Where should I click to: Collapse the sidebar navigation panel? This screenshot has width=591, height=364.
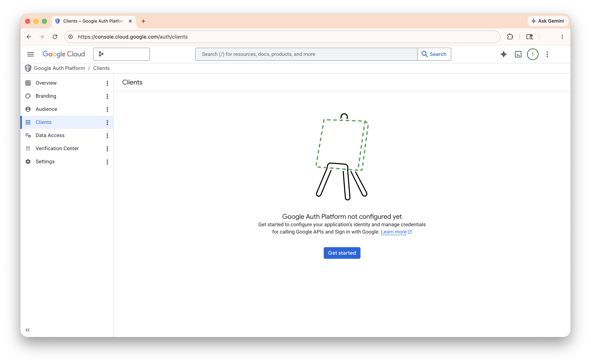click(27, 330)
